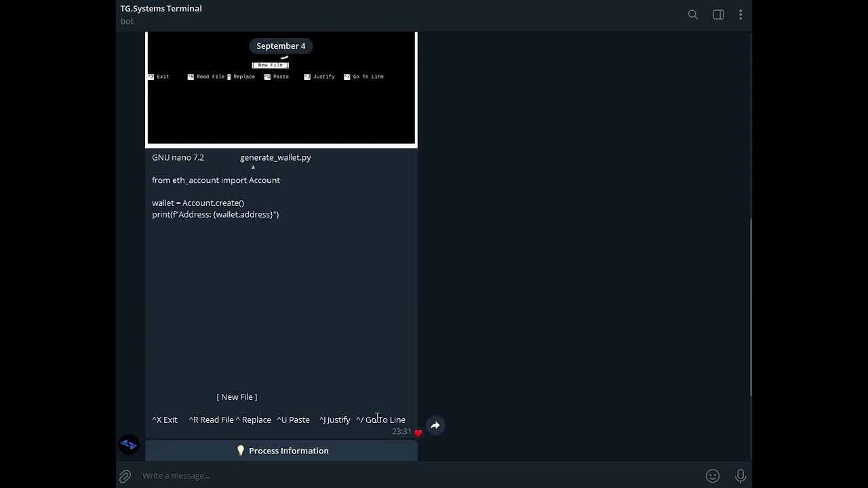Click the September 4 date badge
Image resolution: width=868 pixels, height=488 pixels.
[281, 46]
